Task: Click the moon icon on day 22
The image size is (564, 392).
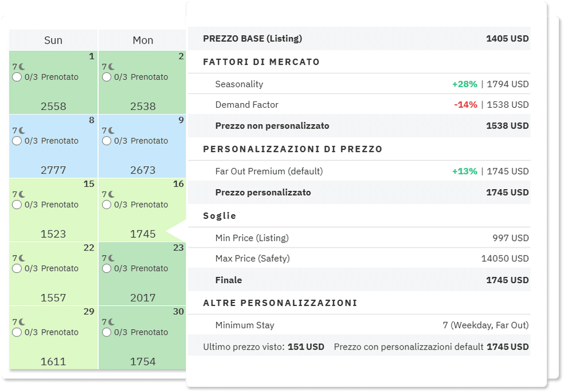Action: point(21,258)
